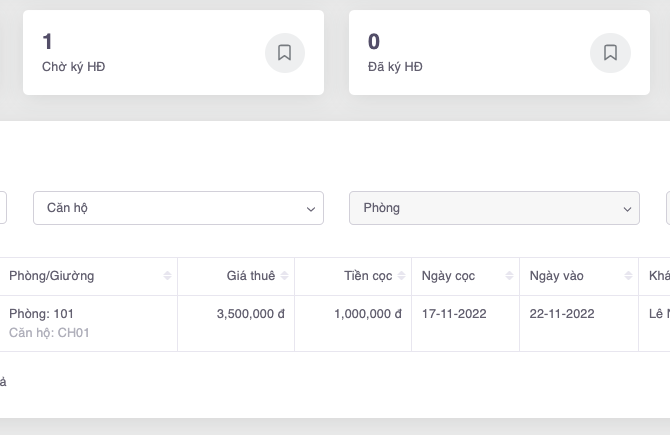Click chevron arrow in Phòng selector
670x435 pixels.
coord(627,209)
